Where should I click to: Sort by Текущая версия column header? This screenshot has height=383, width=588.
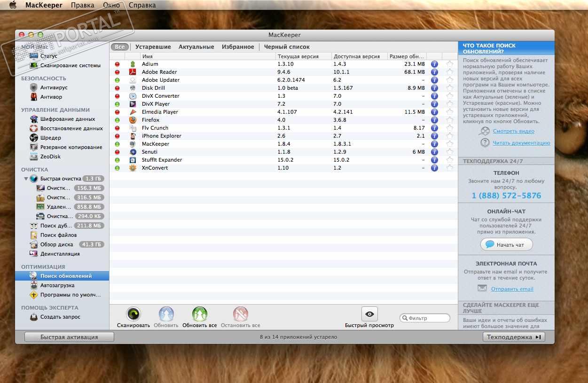(303, 56)
